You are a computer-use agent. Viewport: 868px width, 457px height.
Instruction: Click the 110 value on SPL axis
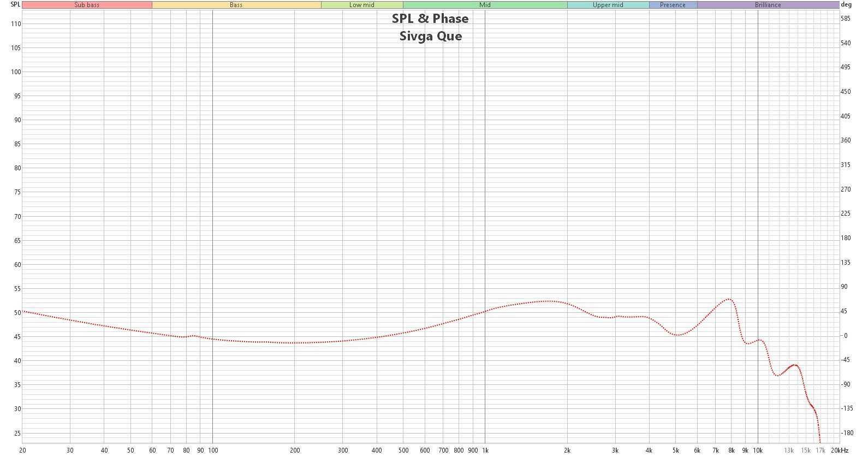pyautogui.click(x=16, y=24)
